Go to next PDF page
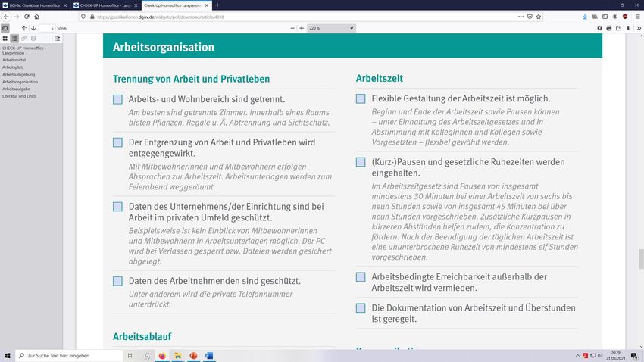Screen dimensions: 644x362 [34, 28]
